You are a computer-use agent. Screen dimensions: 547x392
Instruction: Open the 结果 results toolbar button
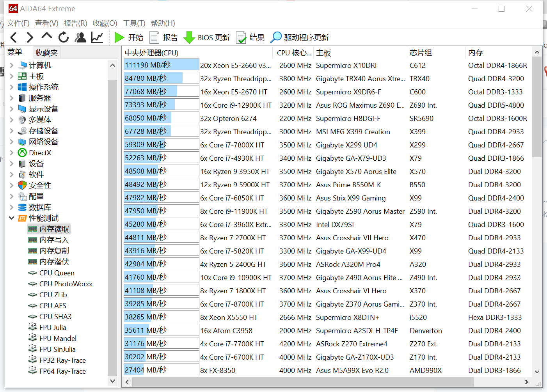coord(250,37)
